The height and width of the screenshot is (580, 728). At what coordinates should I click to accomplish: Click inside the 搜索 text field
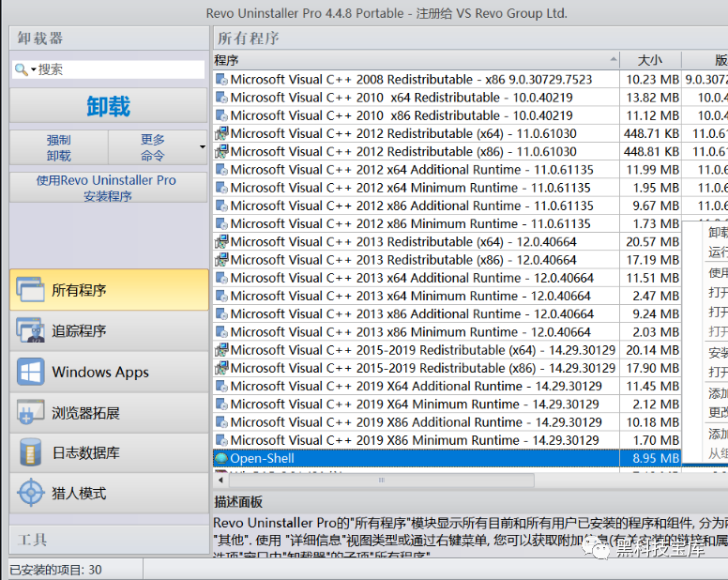pyautogui.click(x=118, y=69)
